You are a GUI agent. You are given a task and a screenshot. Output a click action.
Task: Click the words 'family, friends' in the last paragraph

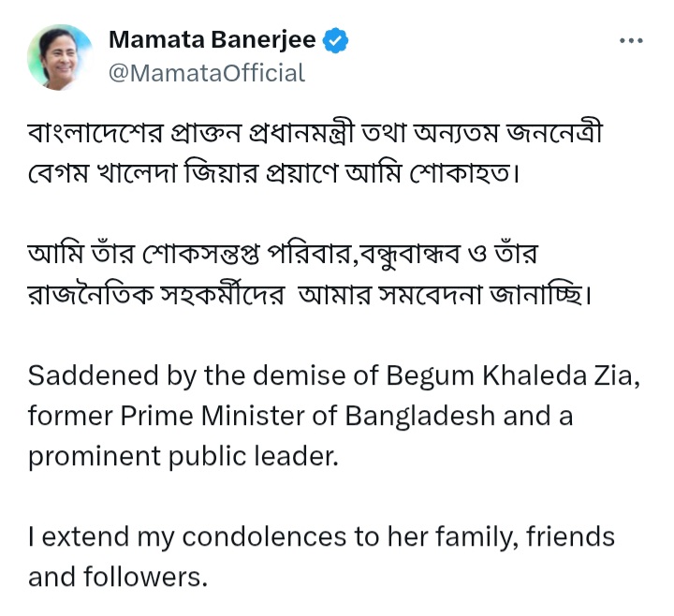pyautogui.click(x=529, y=536)
